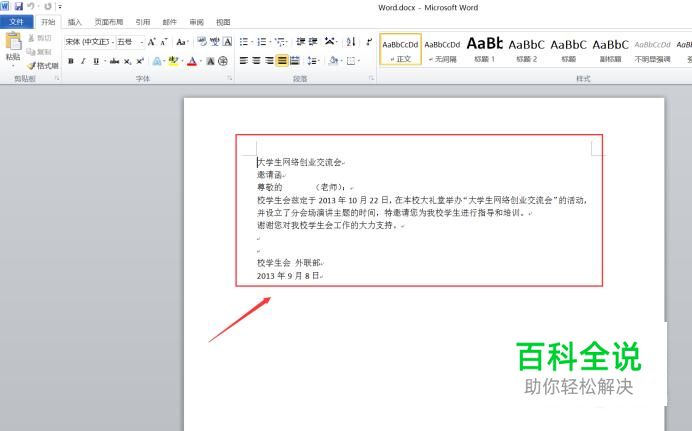Click the Change Case (Aa) icon

click(181, 42)
